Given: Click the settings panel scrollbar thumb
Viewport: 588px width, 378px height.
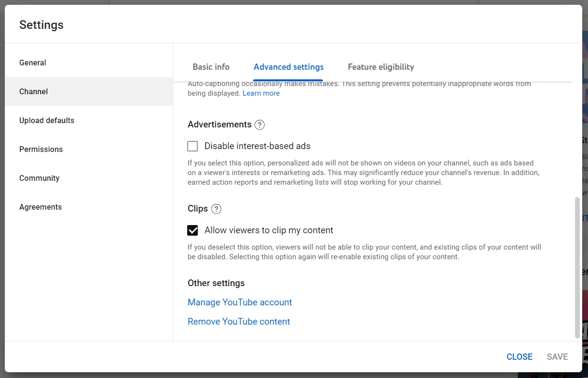Looking at the screenshot, I should coord(577,267).
